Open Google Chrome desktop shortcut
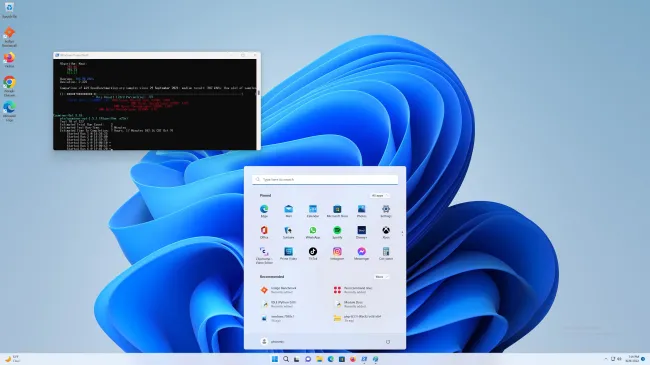Viewport: 650px width, 365px height. coord(9,86)
